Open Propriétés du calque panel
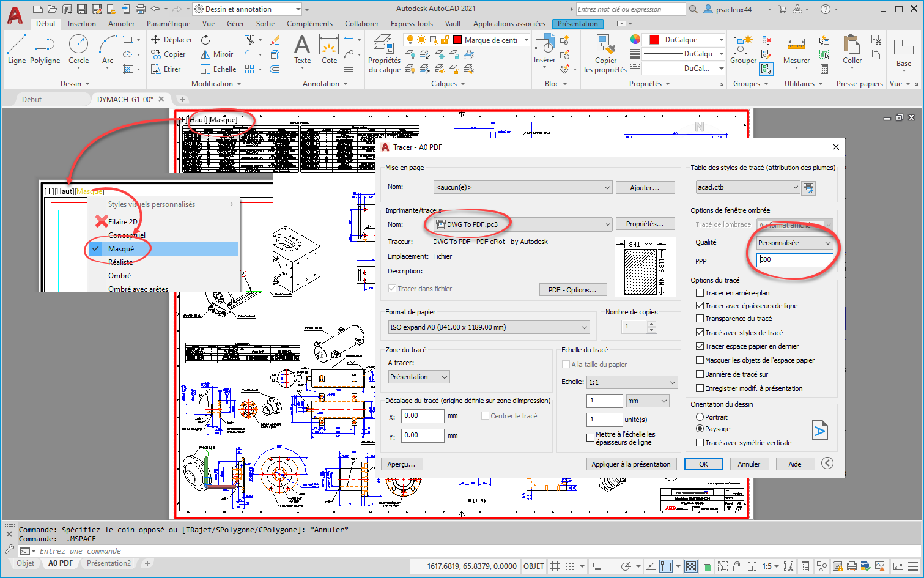 pyautogui.click(x=384, y=54)
